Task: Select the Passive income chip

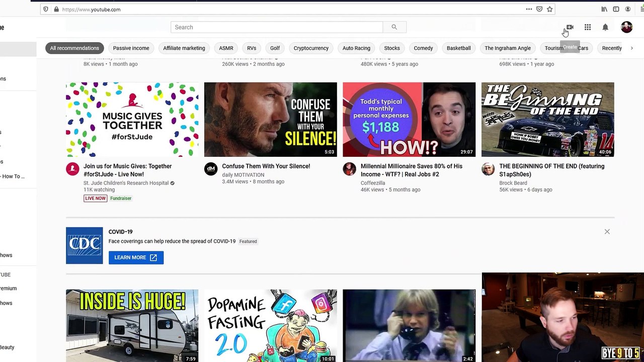Action: coord(131,48)
